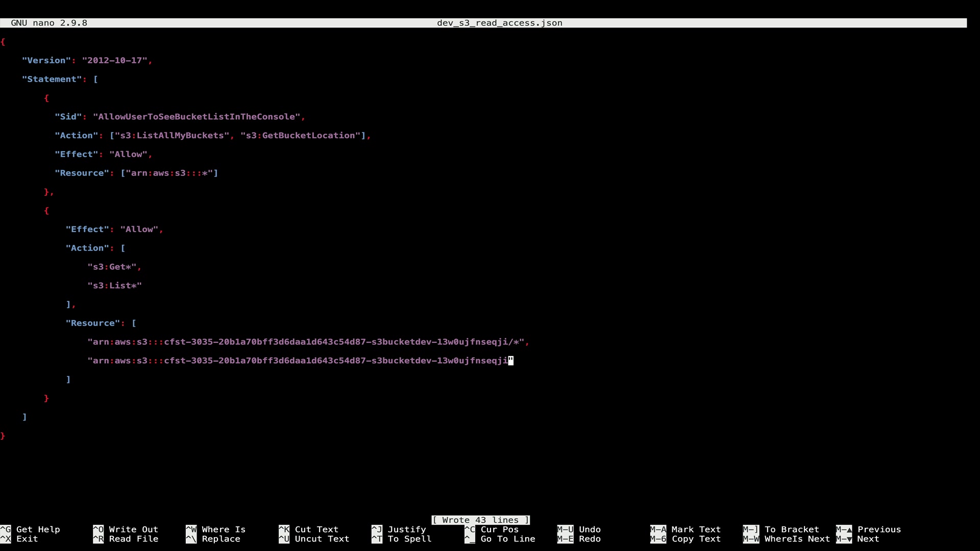Click the Where Is search shortcut

click(x=223, y=529)
